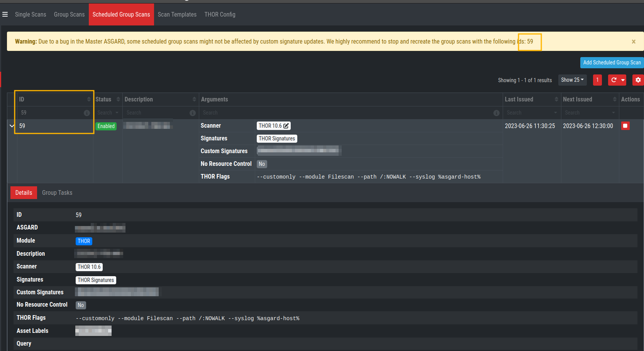Open the hamburger navigation menu
The height and width of the screenshot is (351, 644).
click(x=5, y=14)
